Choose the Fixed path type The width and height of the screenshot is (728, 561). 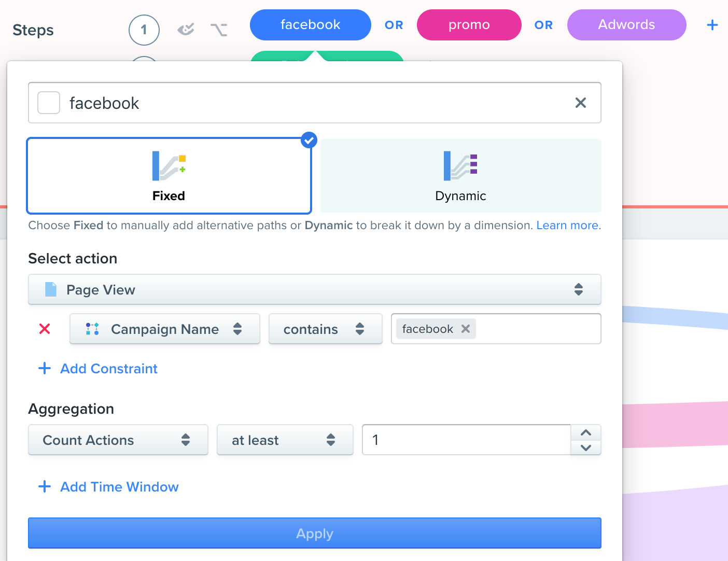coord(169,176)
